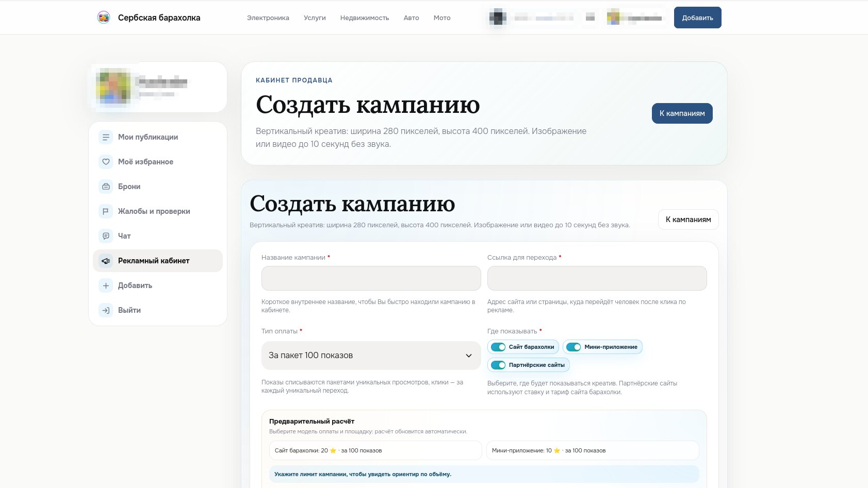Disable the Партнёрские сайты switch
This screenshot has width=868, height=488.
[498, 365]
